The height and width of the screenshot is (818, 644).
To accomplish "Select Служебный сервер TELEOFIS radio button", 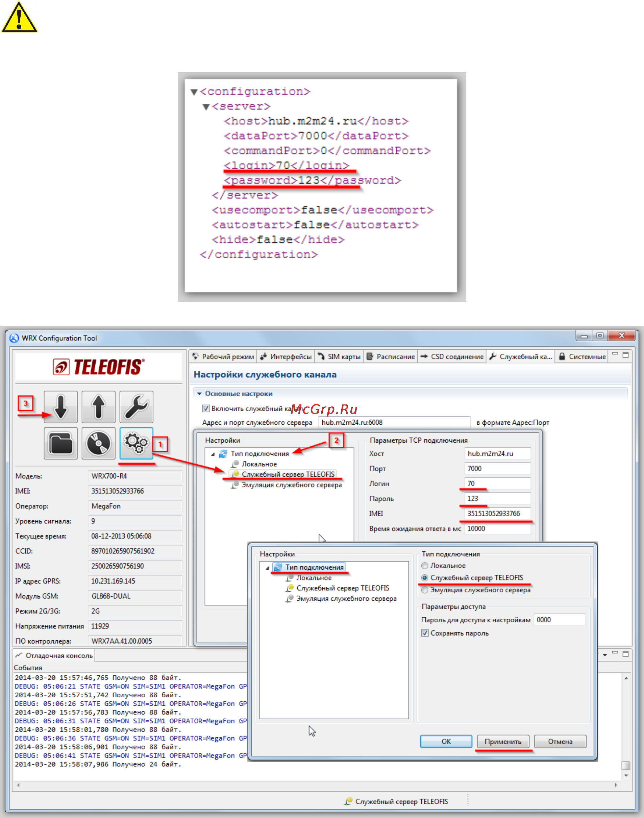I will point(425,577).
